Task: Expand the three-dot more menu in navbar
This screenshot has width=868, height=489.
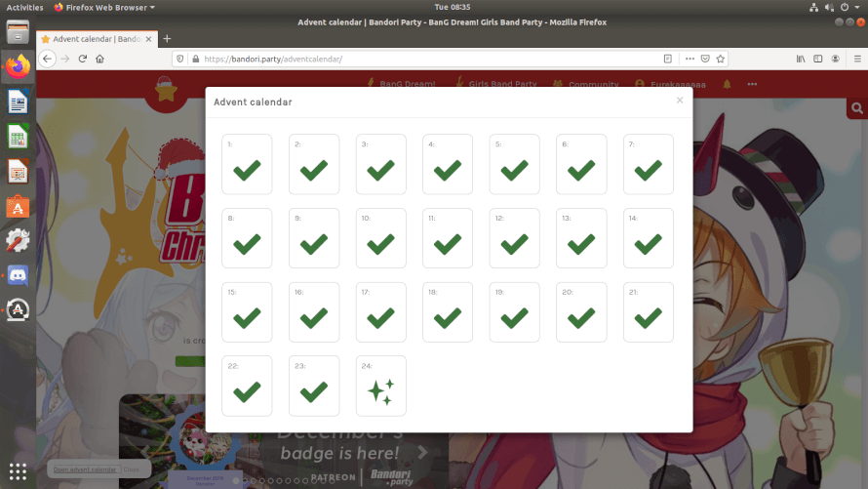Action: [x=752, y=85]
